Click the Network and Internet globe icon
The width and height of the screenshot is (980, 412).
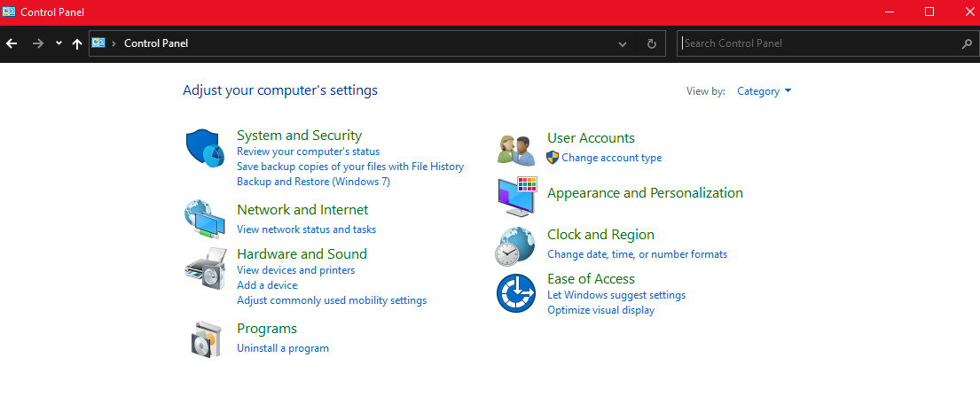pyautogui.click(x=205, y=219)
